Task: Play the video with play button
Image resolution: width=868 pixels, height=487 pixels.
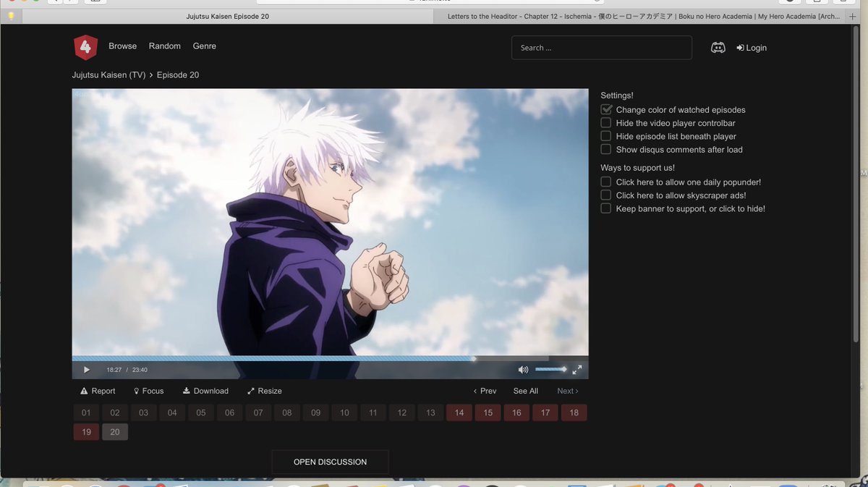Action: [87, 370]
